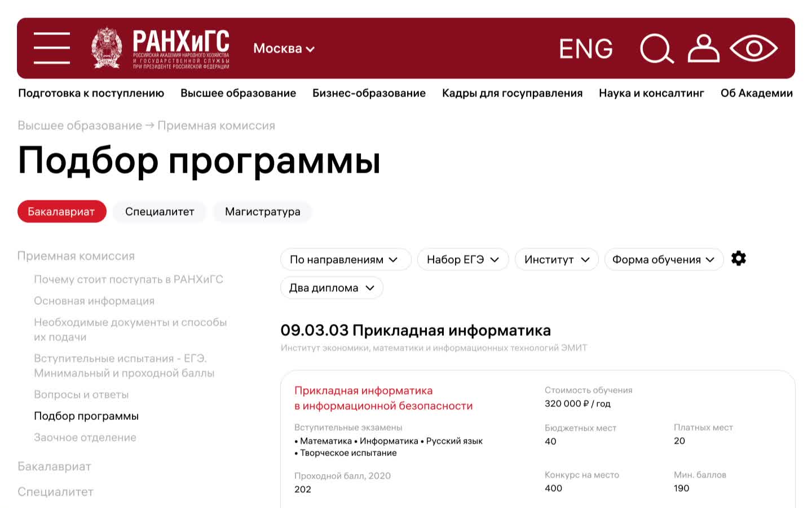The width and height of the screenshot is (812, 508).
Task: Expand the Два диплома dropdown
Action: pos(332,288)
